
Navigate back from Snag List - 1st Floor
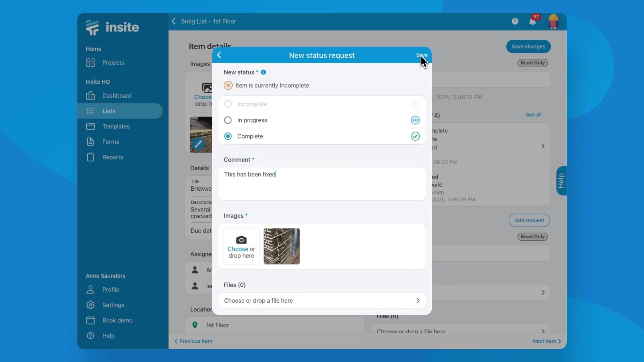[x=174, y=21]
